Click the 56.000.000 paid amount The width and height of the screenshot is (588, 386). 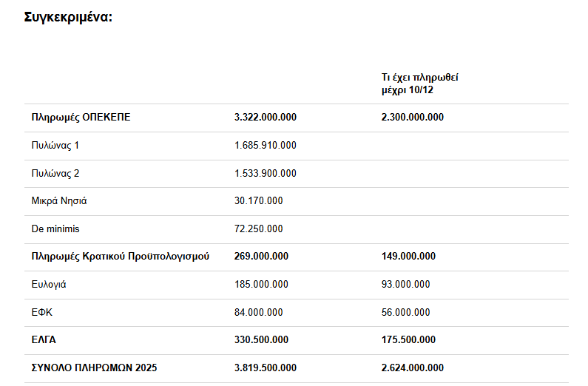(406, 313)
